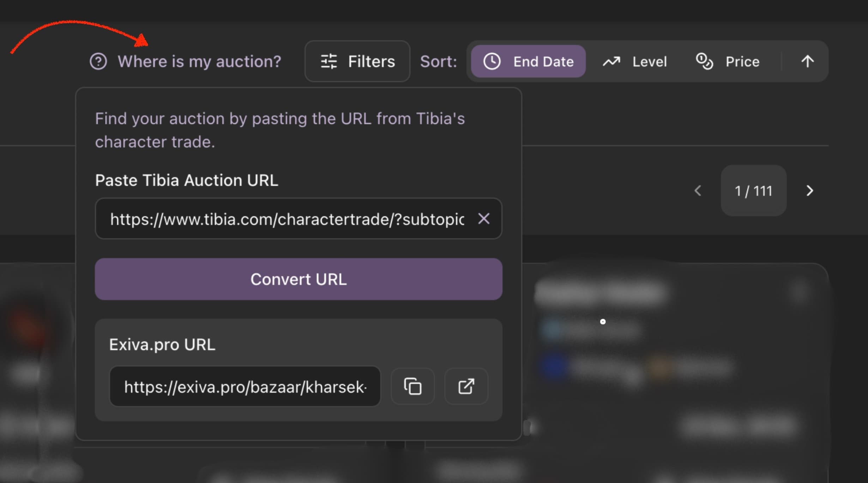Click the coins icon beside Price
The width and height of the screenshot is (868, 483).
coord(705,61)
